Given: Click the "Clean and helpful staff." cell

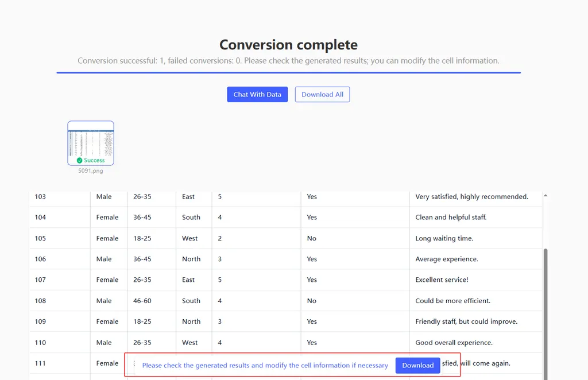Looking at the screenshot, I should click(x=451, y=218).
